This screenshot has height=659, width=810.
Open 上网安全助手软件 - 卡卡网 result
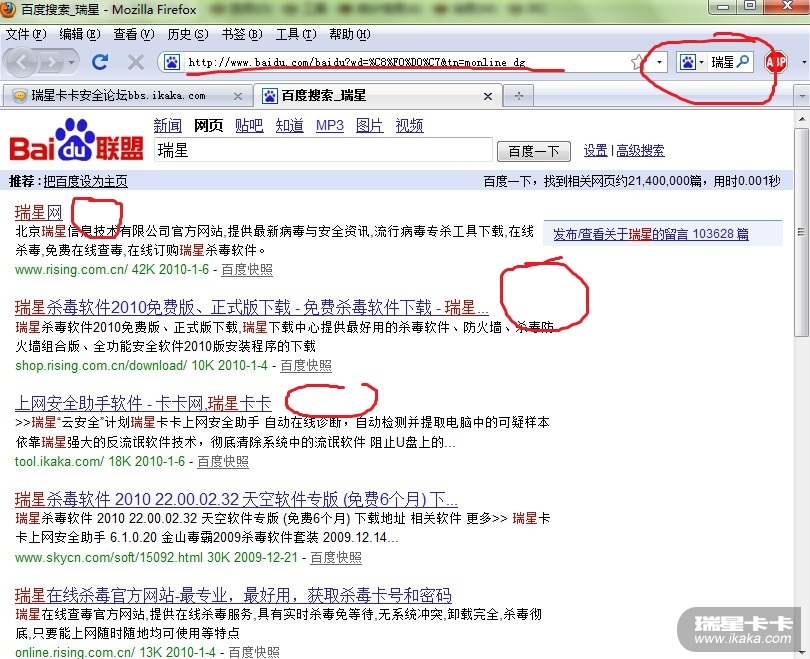click(x=143, y=403)
